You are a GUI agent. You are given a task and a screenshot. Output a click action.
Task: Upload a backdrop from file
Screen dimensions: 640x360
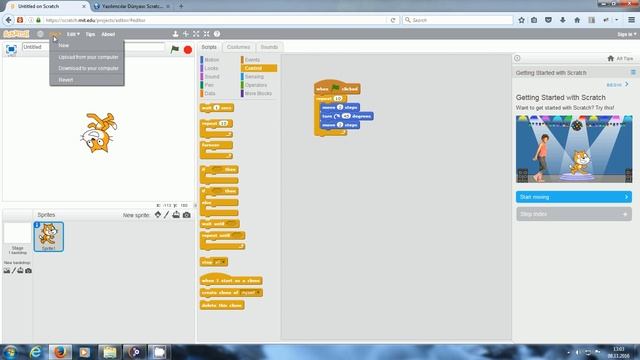click(x=20, y=271)
